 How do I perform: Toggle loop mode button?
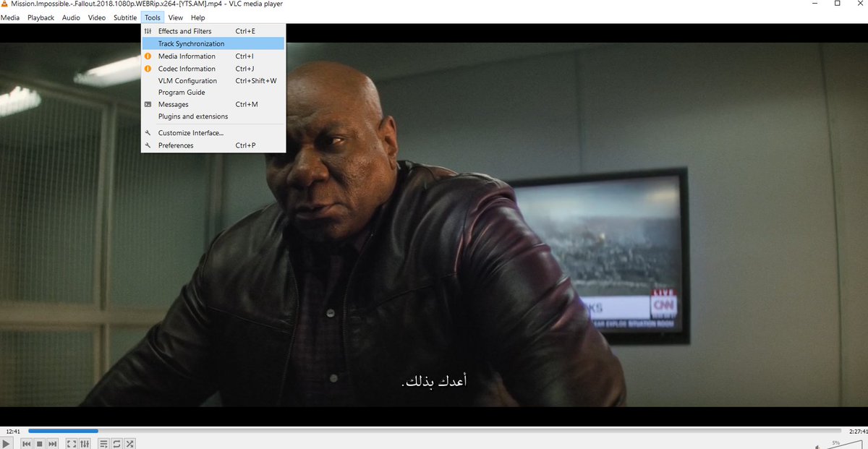(x=116, y=443)
